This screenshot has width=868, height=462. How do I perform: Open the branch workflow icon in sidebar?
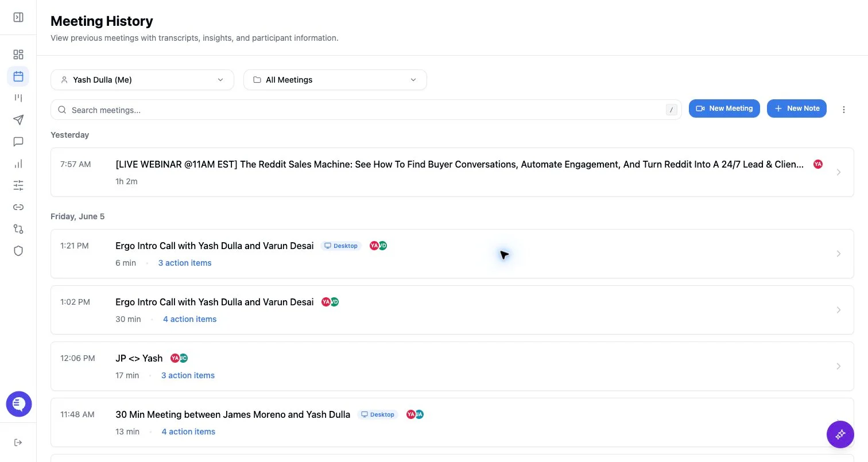pos(18,229)
